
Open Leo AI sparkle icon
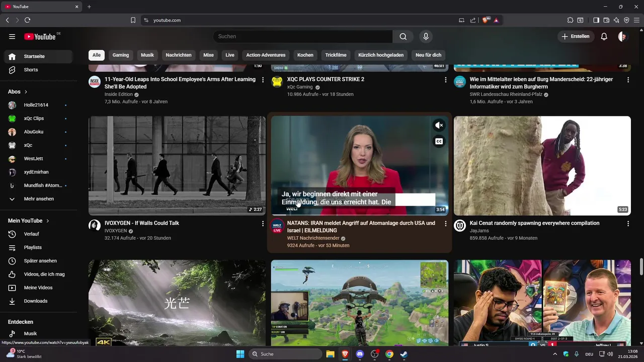(616, 20)
